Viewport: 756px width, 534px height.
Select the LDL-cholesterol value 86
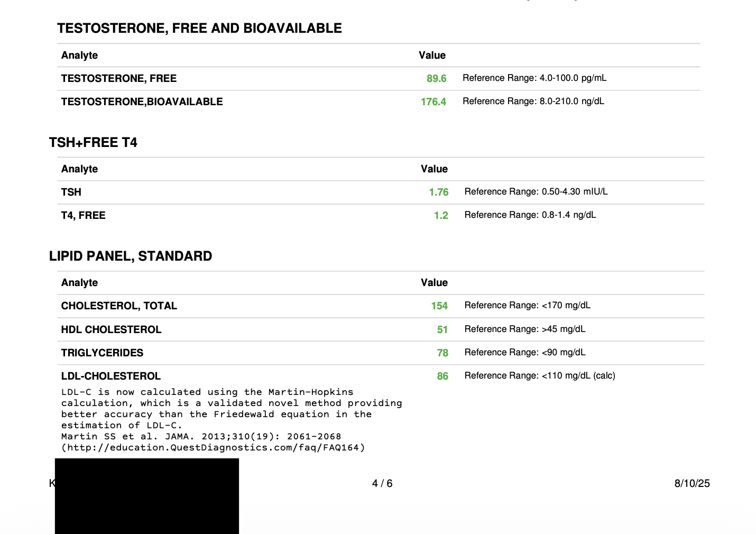coord(442,376)
